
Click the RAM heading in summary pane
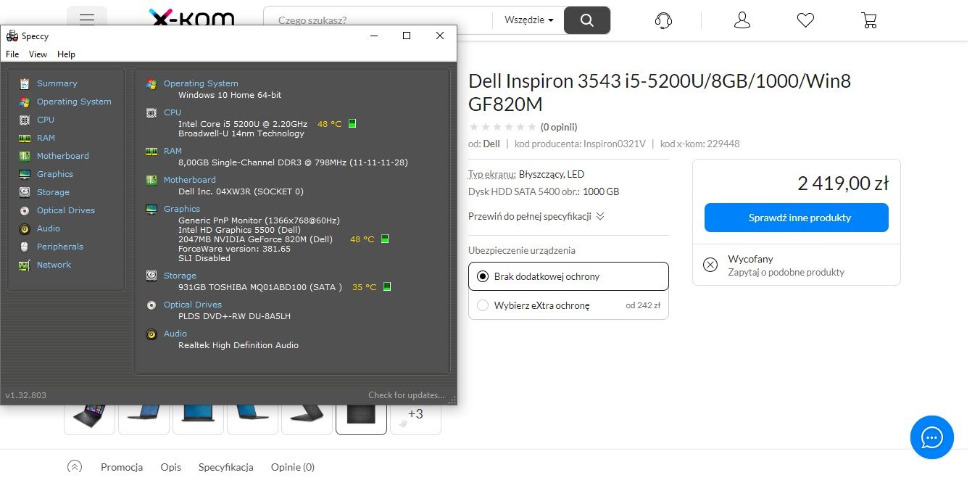tap(173, 151)
